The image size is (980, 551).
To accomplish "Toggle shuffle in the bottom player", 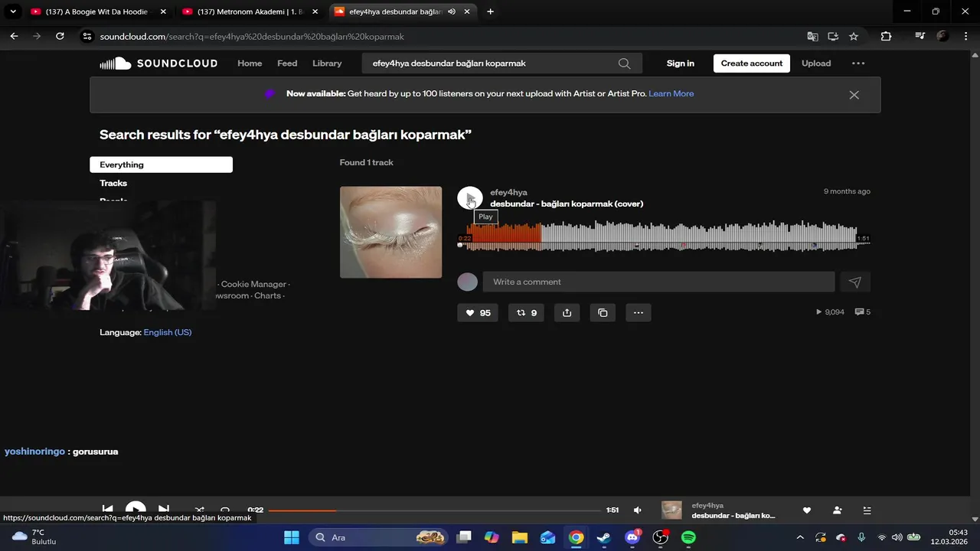I will tap(200, 510).
